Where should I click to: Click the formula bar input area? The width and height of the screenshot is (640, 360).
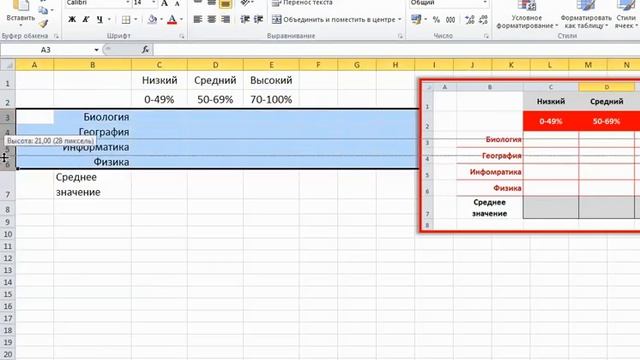[x=396, y=50]
